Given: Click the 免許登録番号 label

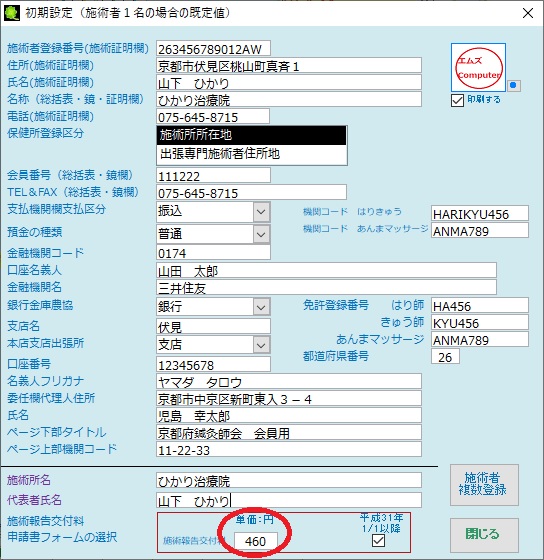Looking at the screenshot, I should point(335,305).
